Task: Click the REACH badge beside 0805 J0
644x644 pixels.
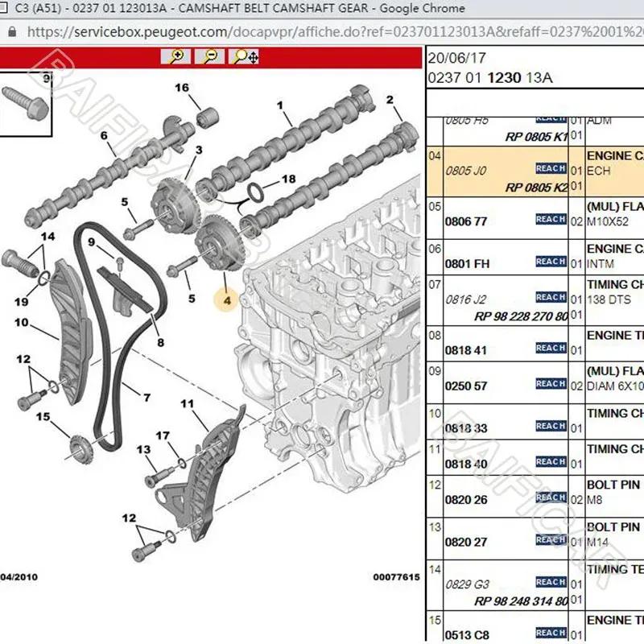Action: pyautogui.click(x=551, y=168)
